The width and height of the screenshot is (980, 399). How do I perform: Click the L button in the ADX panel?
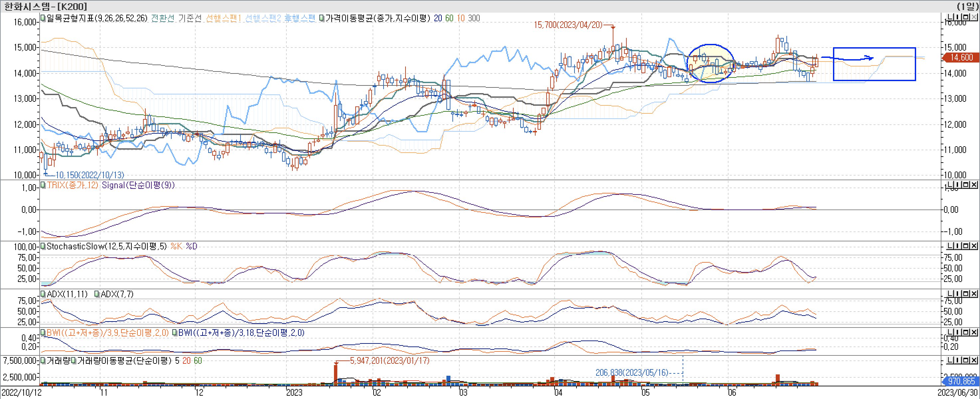pos(950,293)
